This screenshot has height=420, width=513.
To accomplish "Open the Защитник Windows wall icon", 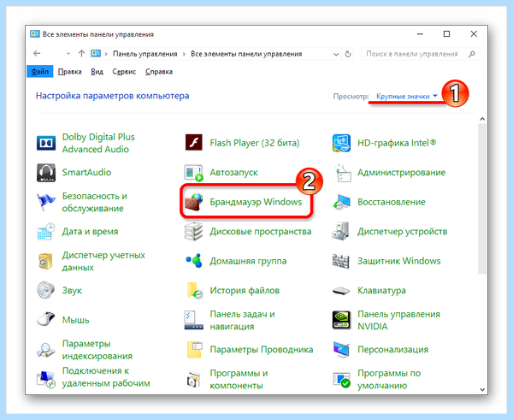I will pyautogui.click(x=341, y=261).
